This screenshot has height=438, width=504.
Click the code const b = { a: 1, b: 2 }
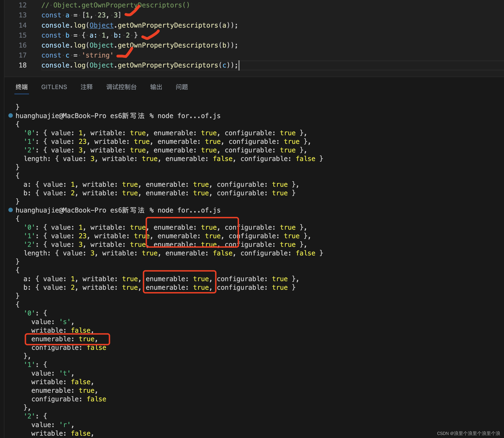click(x=90, y=35)
